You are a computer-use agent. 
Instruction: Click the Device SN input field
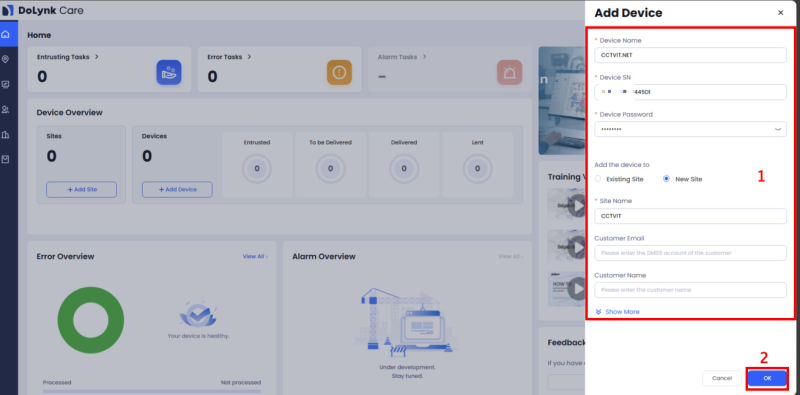690,92
